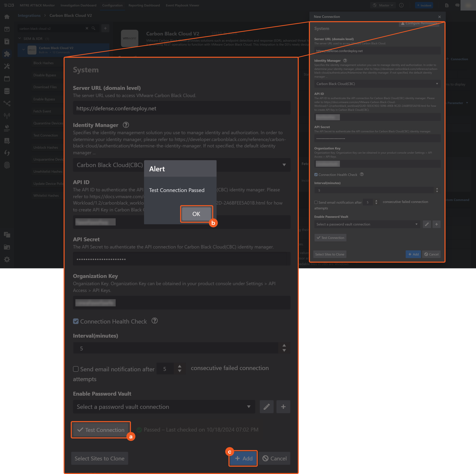Viewport: 476px width, 474px height.
Task: Enable Send email notification after checkbox
Action: (76, 369)
